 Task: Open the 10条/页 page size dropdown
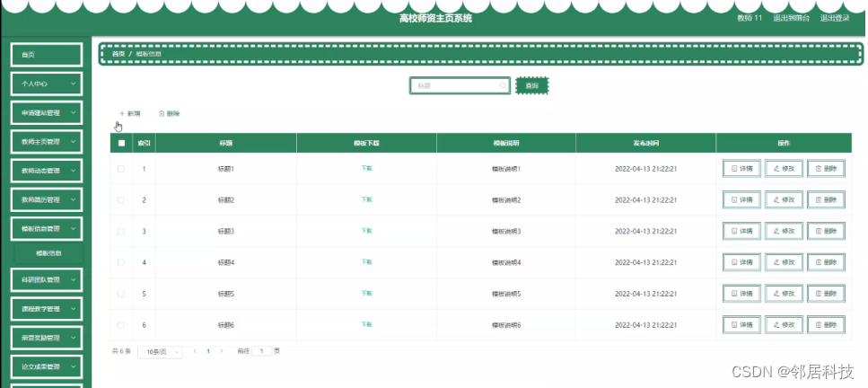[x=160, y=352]
